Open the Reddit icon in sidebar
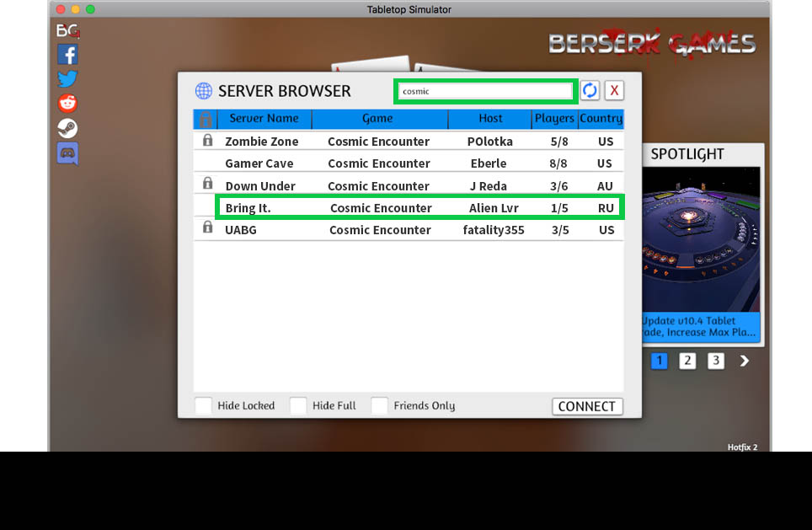This screenshot has height=530, width=812. point(67,103)
